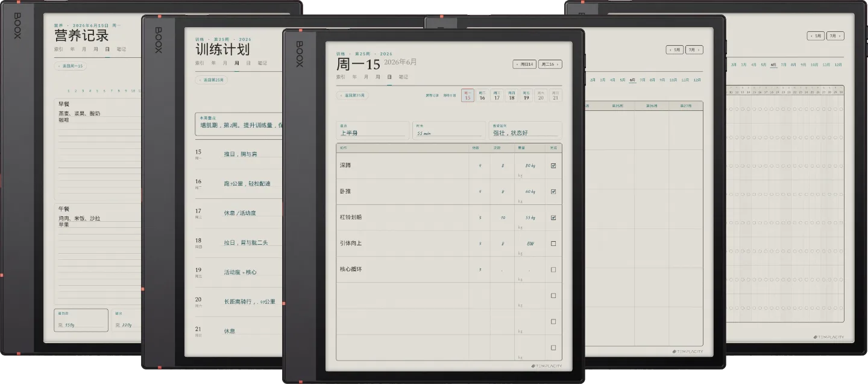Tick the 核心循环 completed checkbox
This screenshot has height=384, width=868.
tap(553, 269)
